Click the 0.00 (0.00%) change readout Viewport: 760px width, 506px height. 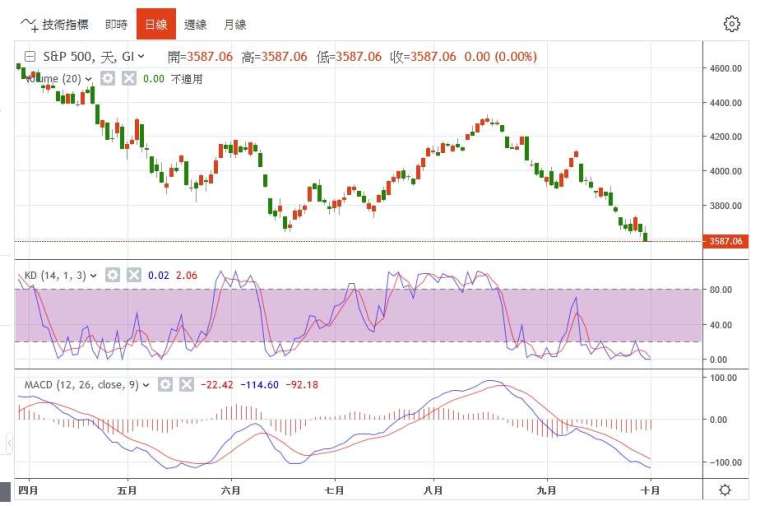click(501, 57)
